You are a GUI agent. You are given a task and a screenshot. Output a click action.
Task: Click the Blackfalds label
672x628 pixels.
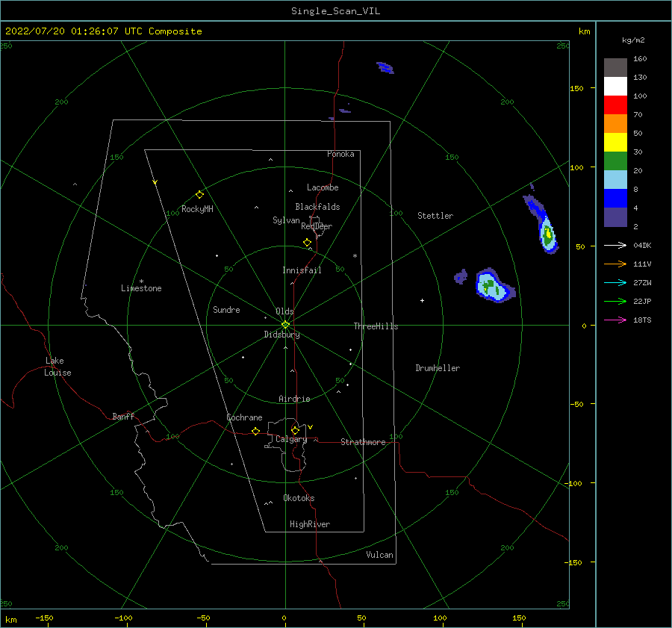(x=317, y=207)
